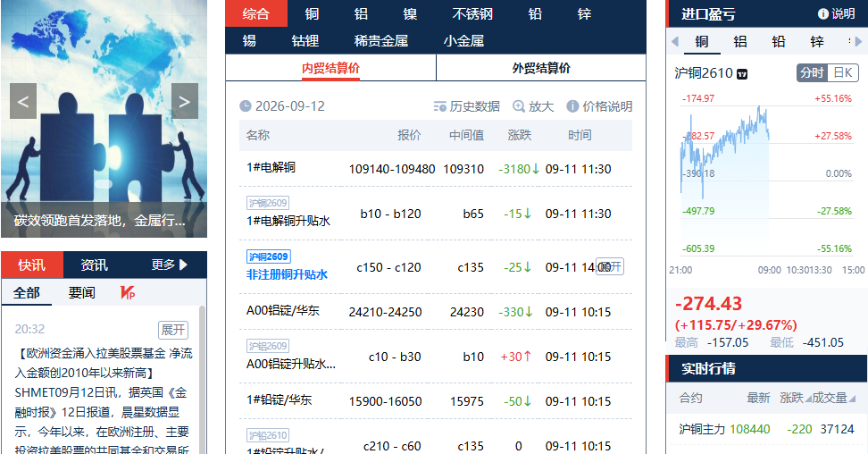
Task: Click the clock icon beside 2026-09-12
Action: coord(246,106)
